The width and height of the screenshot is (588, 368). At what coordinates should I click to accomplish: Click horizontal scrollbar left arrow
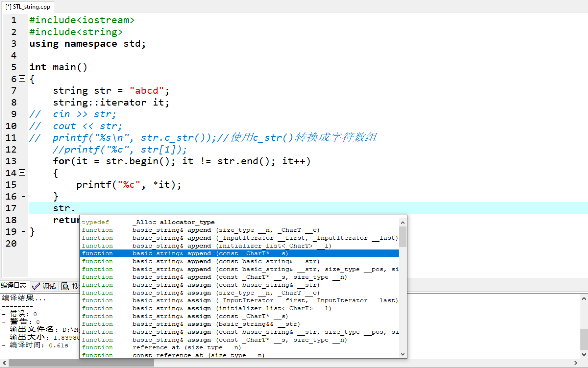pyautogui.click(x=4, y=363)
